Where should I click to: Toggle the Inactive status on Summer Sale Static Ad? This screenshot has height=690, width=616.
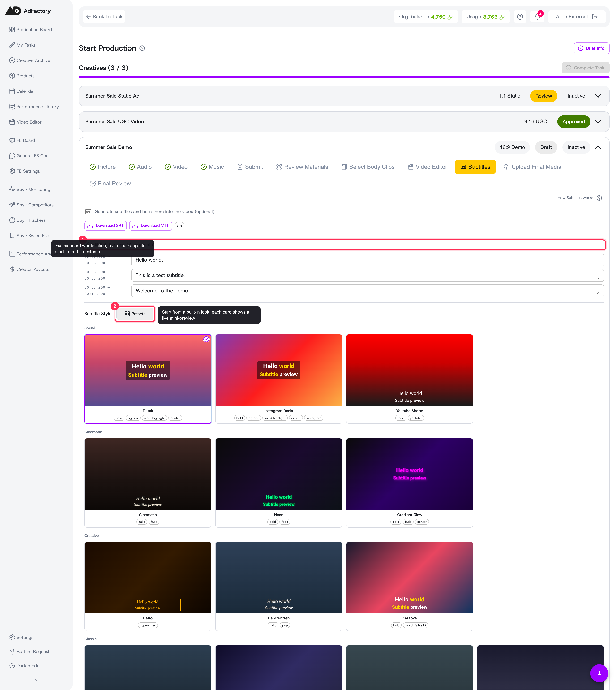(576, 96)
